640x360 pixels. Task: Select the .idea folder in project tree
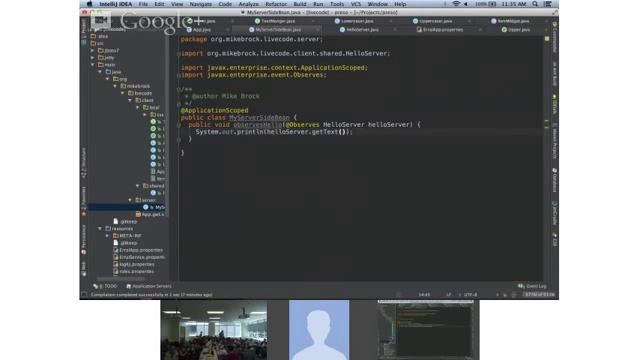coord(100,36)
